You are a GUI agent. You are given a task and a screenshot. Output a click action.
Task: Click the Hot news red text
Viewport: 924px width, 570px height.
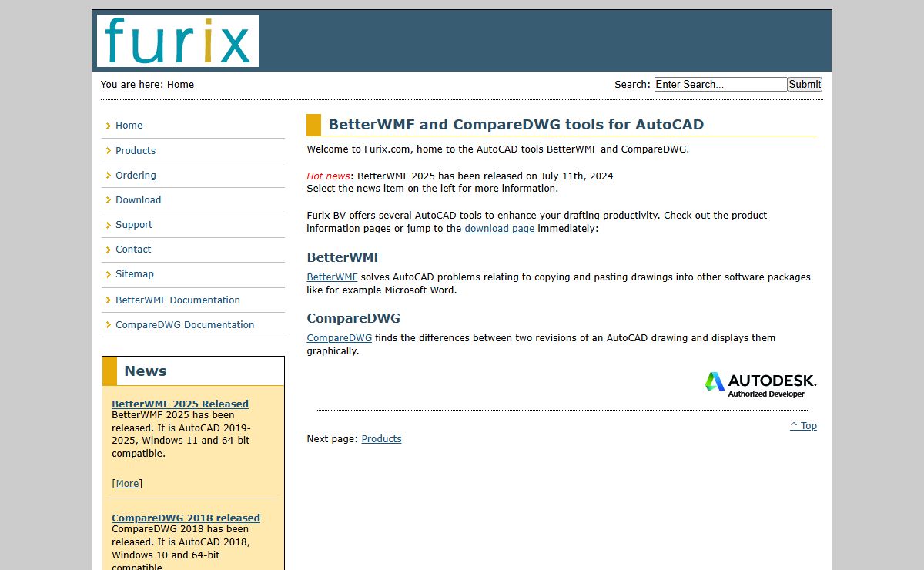(x=328, y=176)
